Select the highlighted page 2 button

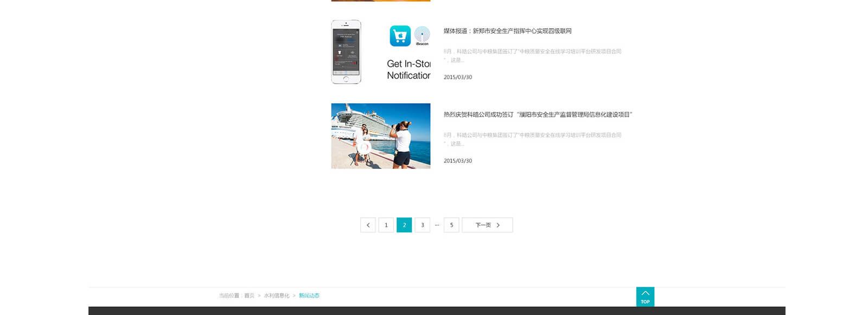[x=404, y=225]
